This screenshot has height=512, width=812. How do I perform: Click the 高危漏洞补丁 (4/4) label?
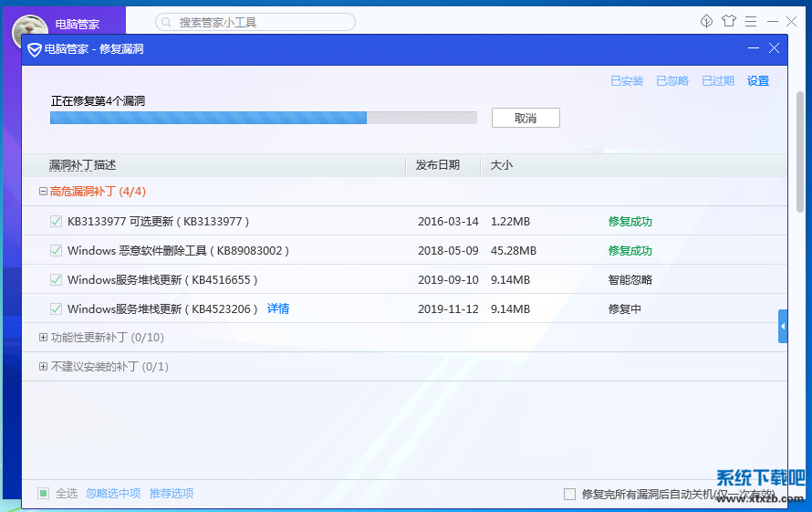98,192
